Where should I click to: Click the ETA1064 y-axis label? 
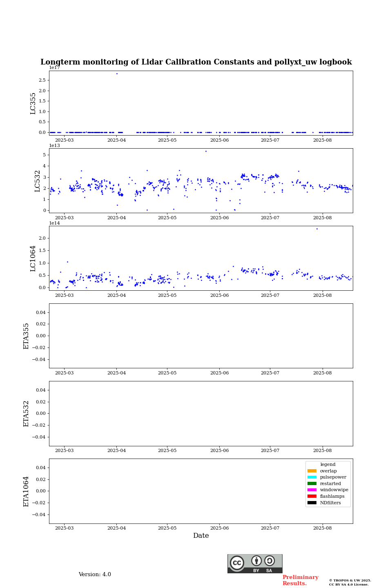(x=26, y=491)
